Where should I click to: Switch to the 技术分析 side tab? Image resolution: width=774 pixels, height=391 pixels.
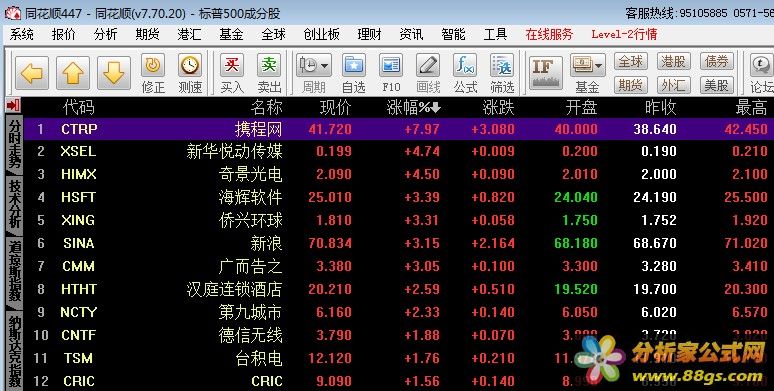tap(14, 205)
